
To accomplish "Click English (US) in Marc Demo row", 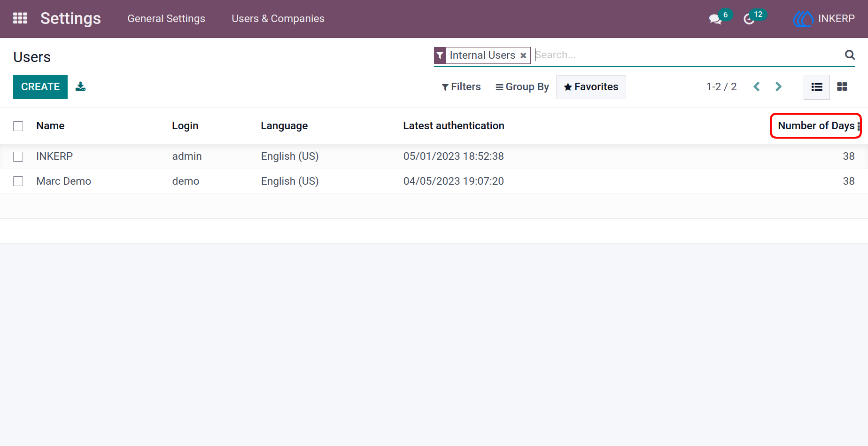I will pyautogui.click(x=290, y=181).
